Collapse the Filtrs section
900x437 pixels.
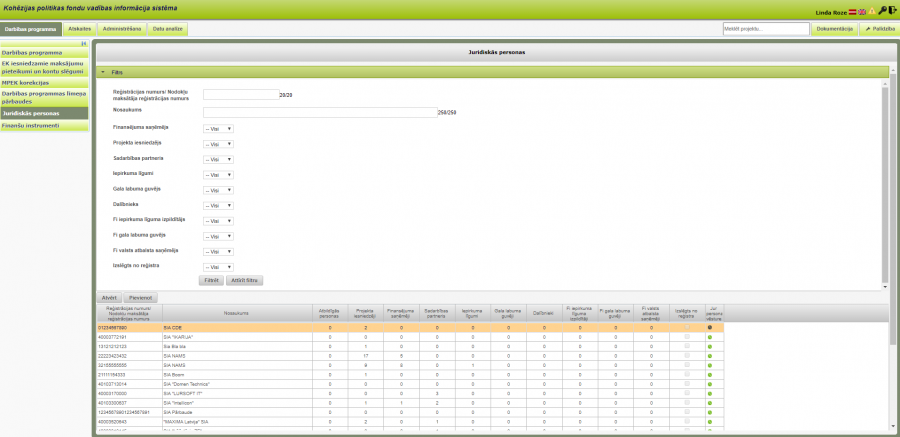tap(103, 73)
